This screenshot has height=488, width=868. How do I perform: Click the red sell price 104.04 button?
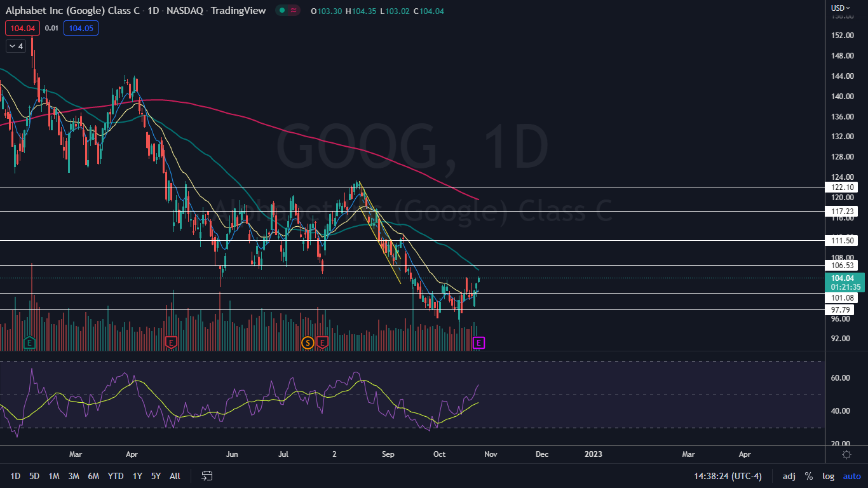click(x=22, y=28)
